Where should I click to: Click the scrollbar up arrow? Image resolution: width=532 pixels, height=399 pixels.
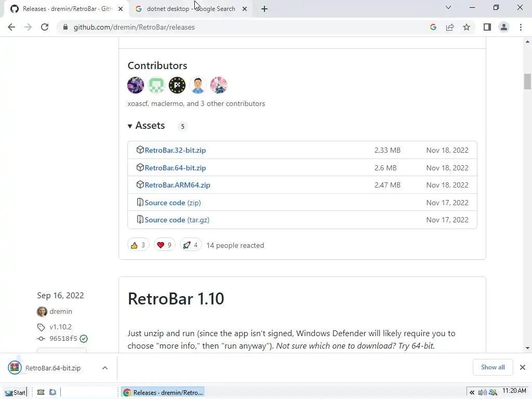pyautogui.click(x=527, y=42)
